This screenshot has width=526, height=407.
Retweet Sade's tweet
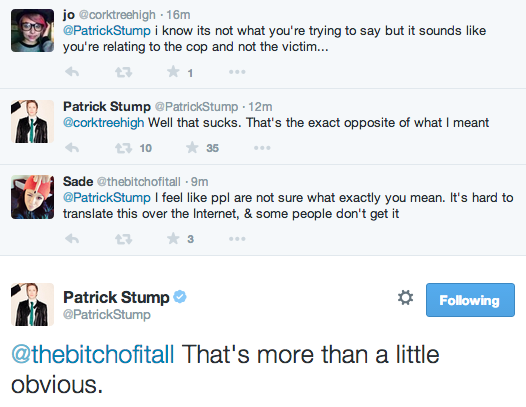123,239
